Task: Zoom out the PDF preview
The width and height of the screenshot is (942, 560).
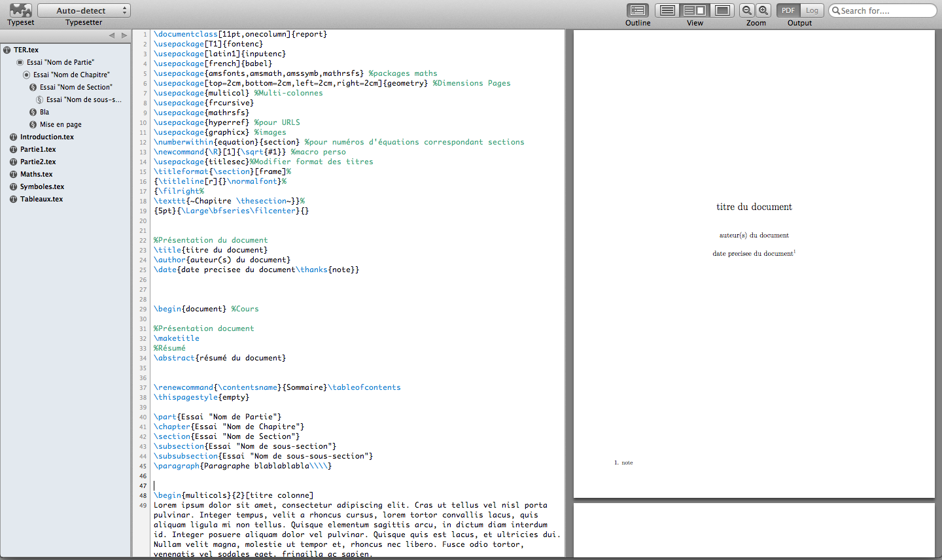Action: point(746,10)
